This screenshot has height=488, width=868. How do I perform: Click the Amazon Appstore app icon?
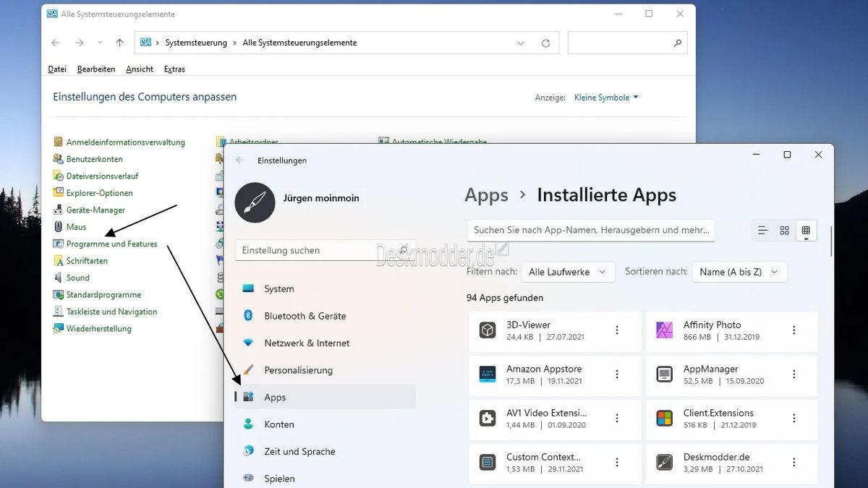487,374
